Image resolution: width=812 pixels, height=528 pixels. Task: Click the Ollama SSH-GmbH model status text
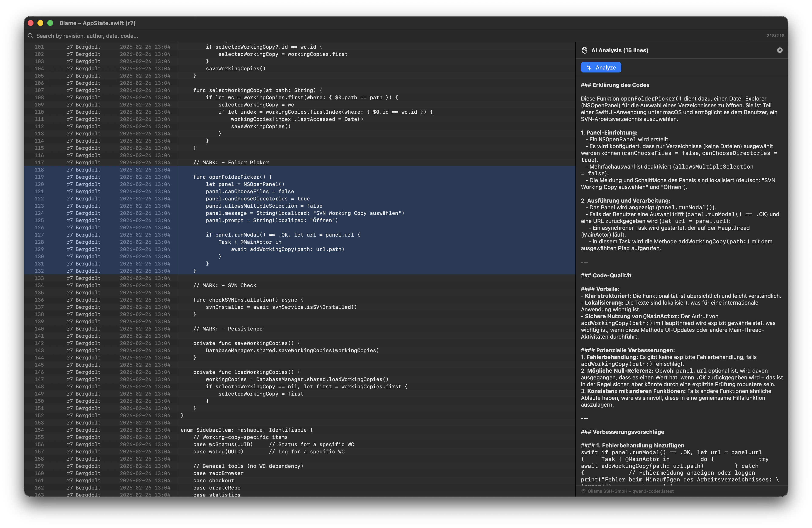[630, 491]
